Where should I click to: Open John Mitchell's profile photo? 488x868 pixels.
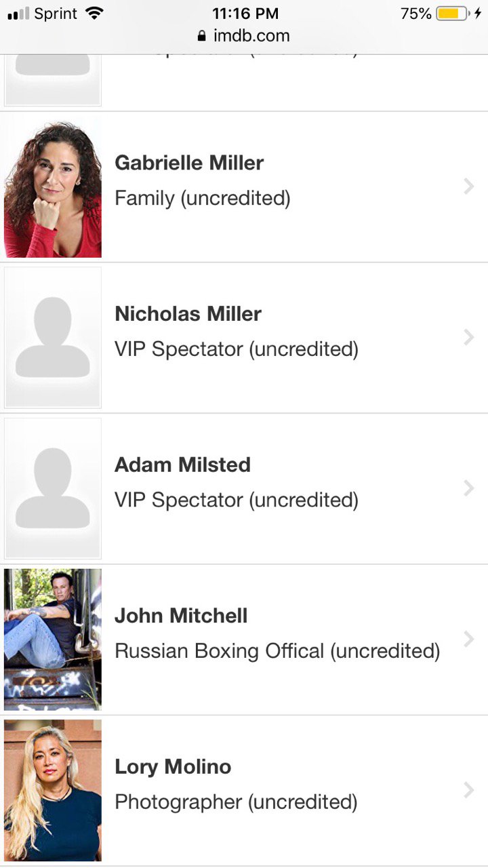coord(53,639)
